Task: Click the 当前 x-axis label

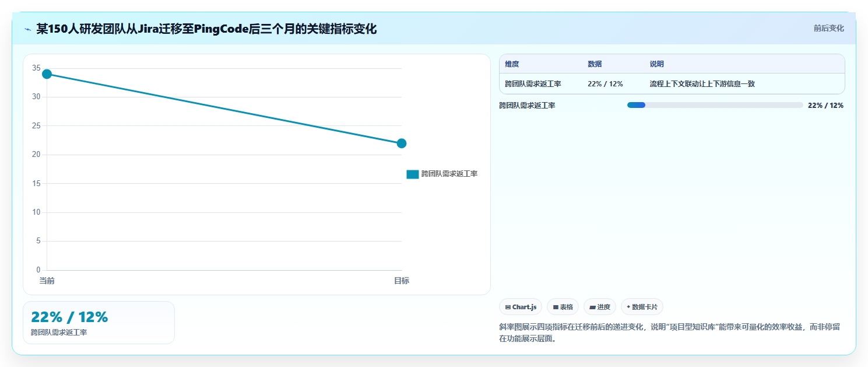Action: (x=47, y=281)
